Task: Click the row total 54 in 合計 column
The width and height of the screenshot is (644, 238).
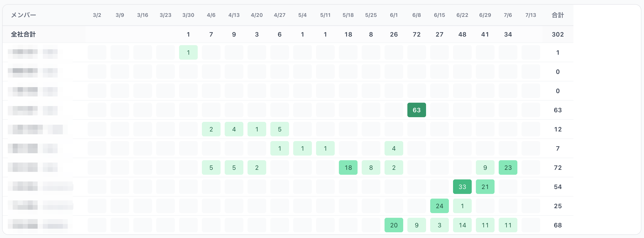Action: click(558, 187)
